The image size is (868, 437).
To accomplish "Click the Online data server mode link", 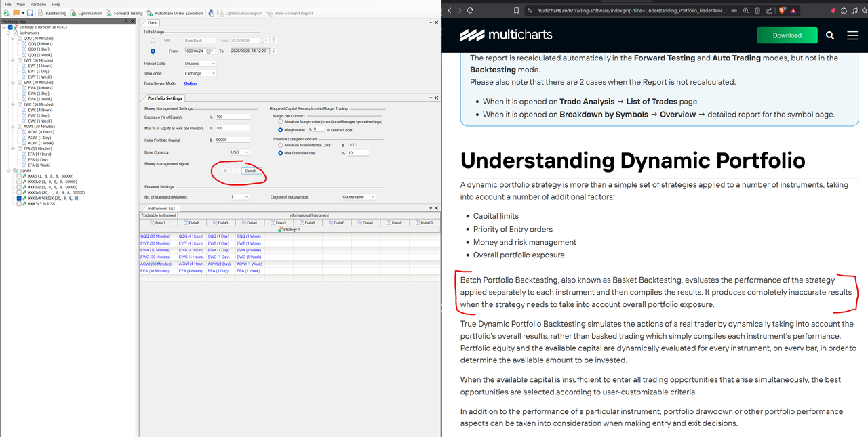I will pos(191,83).
